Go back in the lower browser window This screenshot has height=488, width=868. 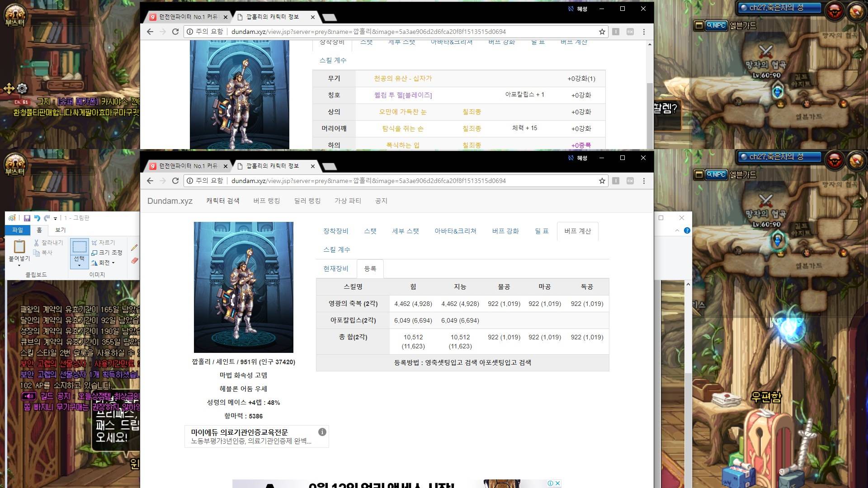tap(150, 181)
